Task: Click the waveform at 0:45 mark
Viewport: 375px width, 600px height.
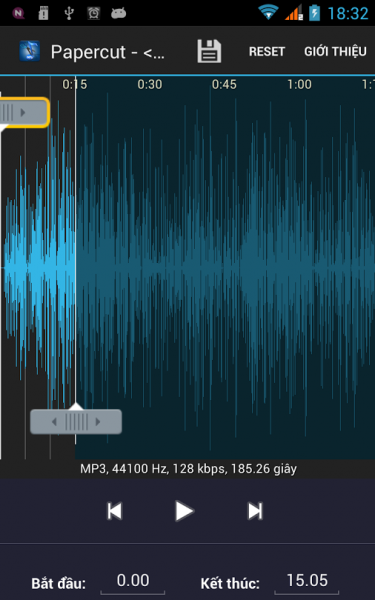Action: point(224,268)
